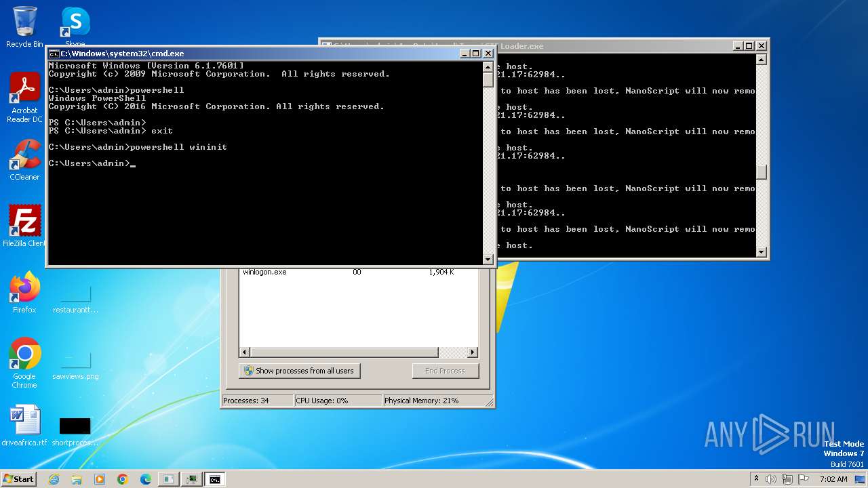868x488 pixels.
Task: Click Task Manager horizontal scrollbar thumb
Action: [x=344, y=352]
